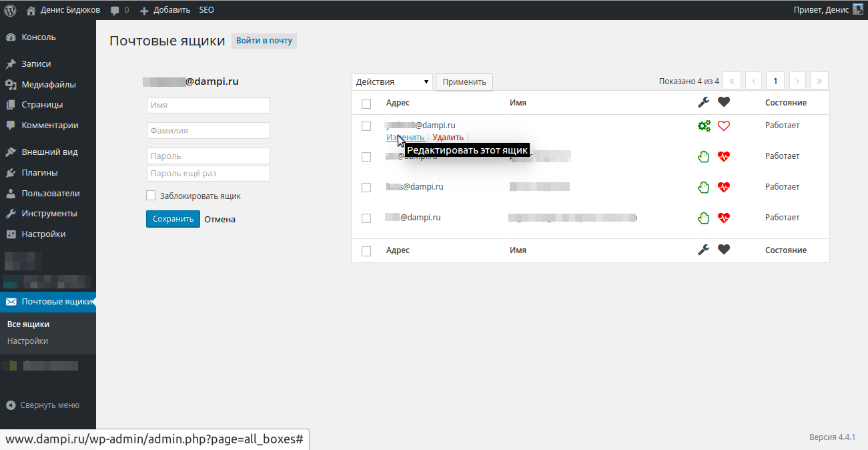Click the outlined heart icon in first row
The height and width of the screenshot is (450, 868).
click(x=724, y=126)
